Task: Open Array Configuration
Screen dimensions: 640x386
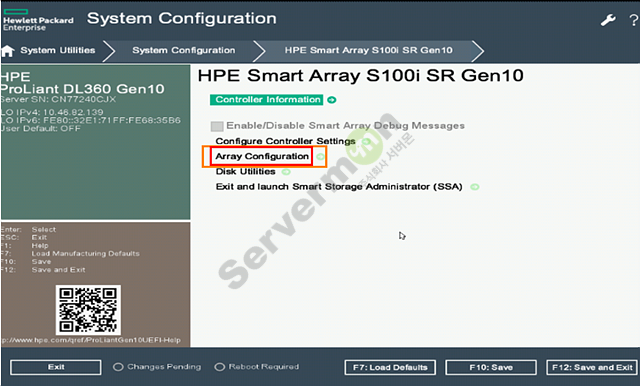Action: pyautogui.click(x=262, y=156)
